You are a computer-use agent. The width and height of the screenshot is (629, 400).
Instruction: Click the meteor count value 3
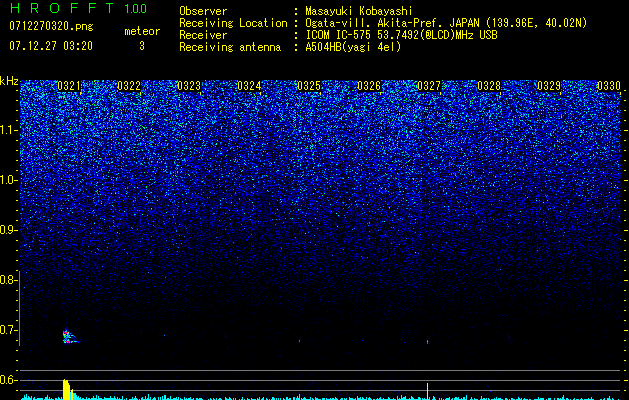(x=142, y=46)
